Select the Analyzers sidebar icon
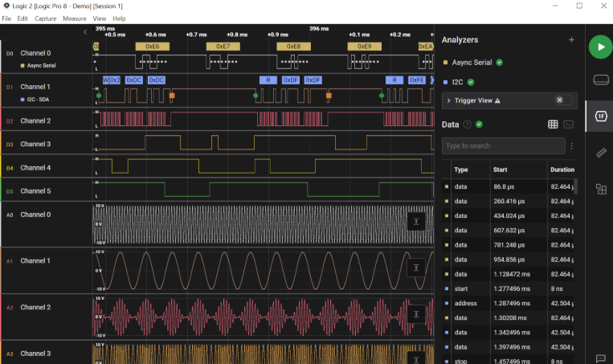 (600, 116)
